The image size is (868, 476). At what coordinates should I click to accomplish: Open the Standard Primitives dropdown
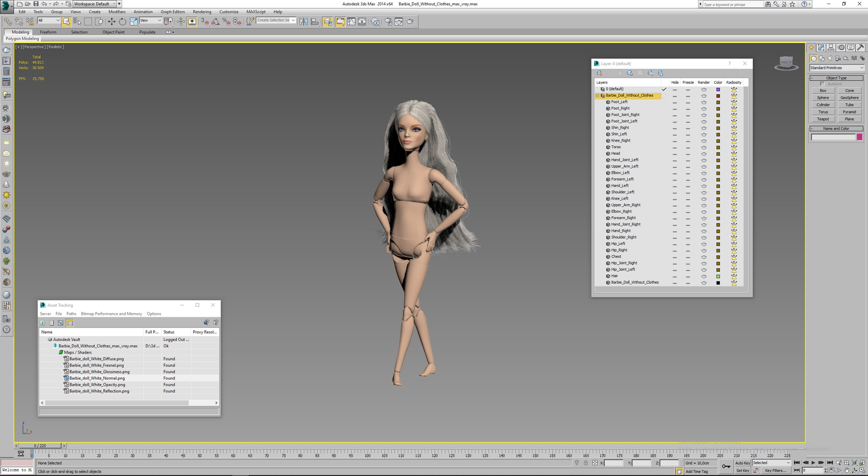[836, 68]
